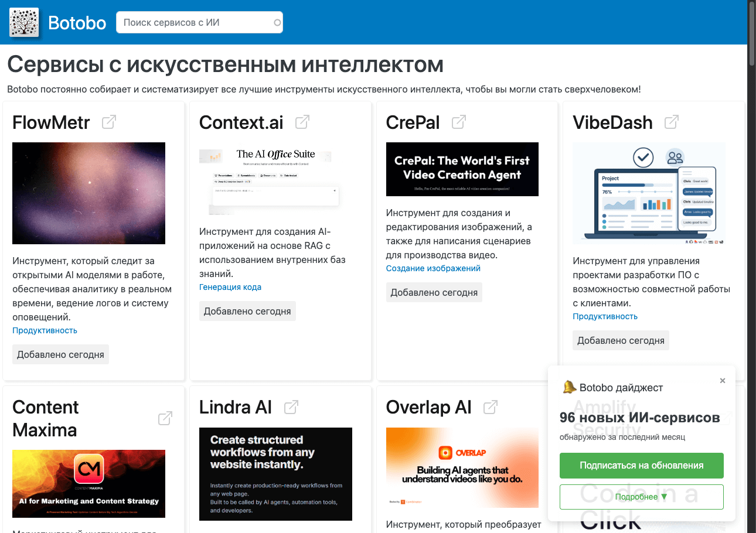Viewport: 756px width, 533px height.
Task: View the Lindra AI workflows thumbnail
Action: click(x=275, y=474)
